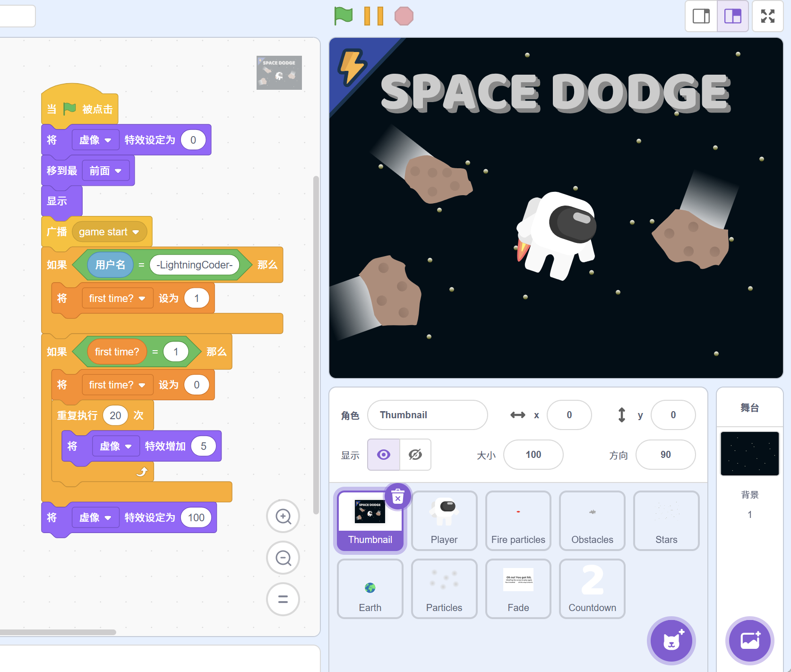Zoom out of the code workspace
This screenshot has height=672, width=791.
(x=283, y=558)
